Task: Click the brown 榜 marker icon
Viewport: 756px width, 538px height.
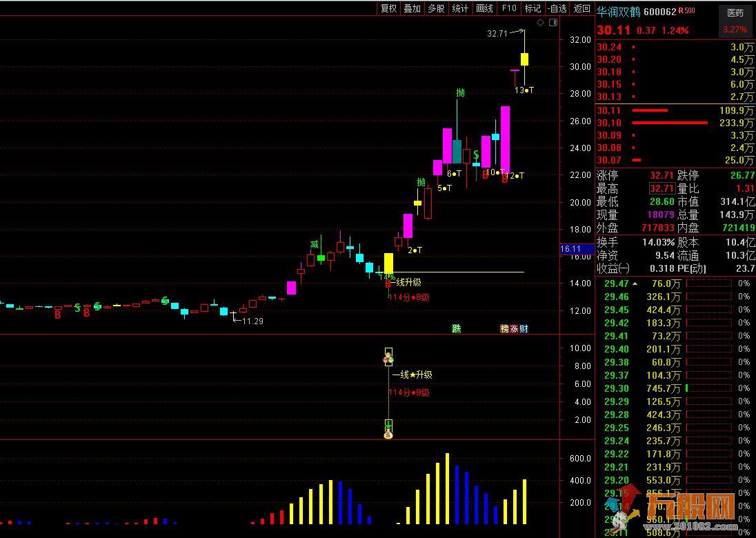Action: coord(505,329)
